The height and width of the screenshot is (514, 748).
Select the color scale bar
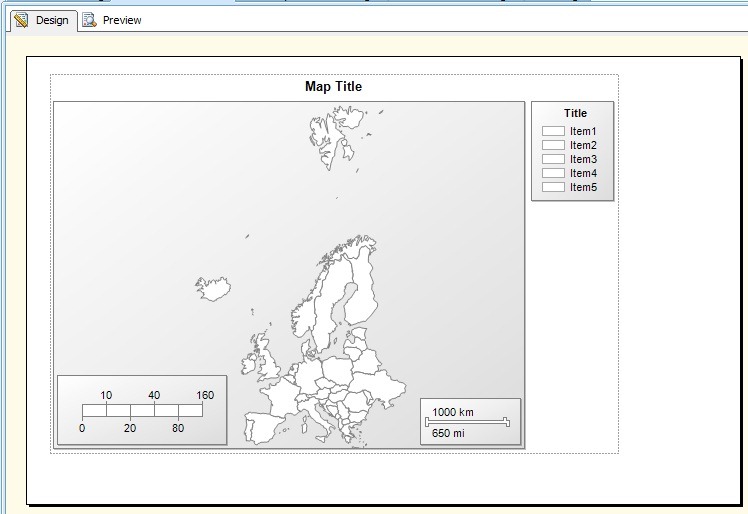pyautogui.click(x=142, y=410)
